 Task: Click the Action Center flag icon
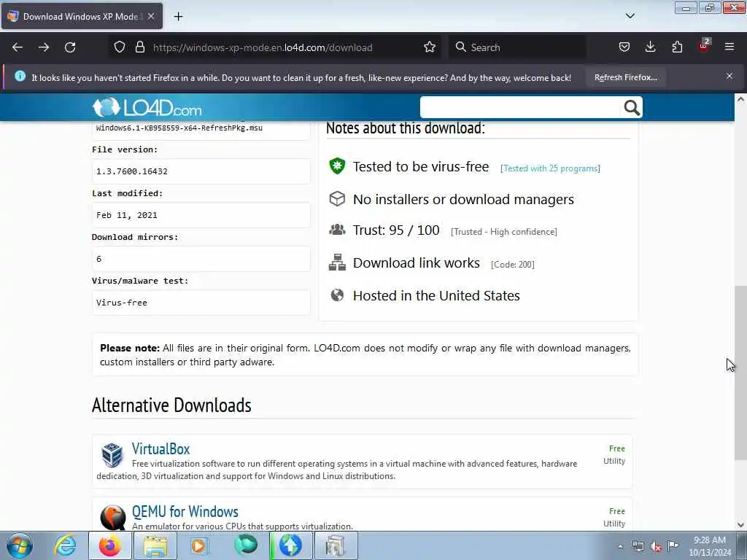[673, 545]
